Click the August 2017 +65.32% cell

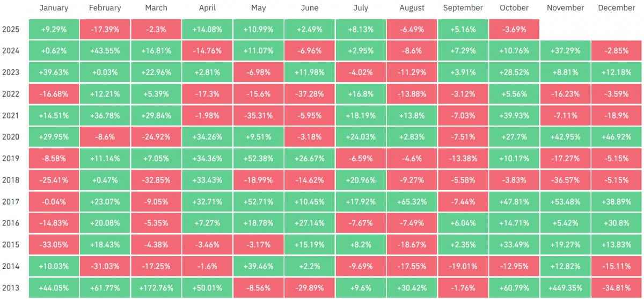[x=412, y=201]
